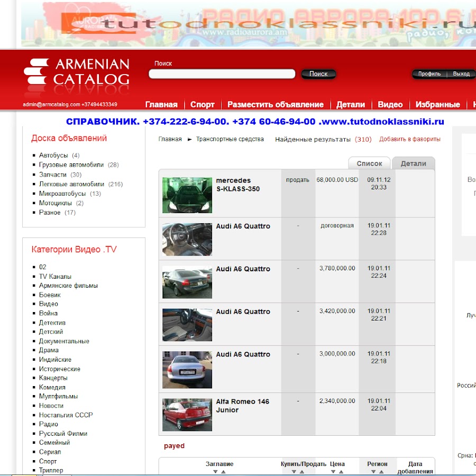The image size is (476, 476).
Task: Open Мултфильмы video category
Action: [58, 396]
